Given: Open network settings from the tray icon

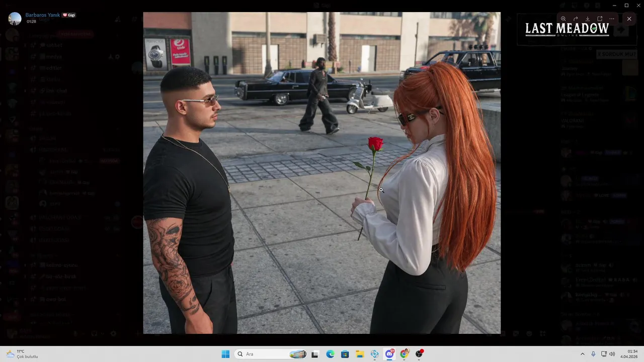Looking at the screenshot, I should tap(604, 354).
